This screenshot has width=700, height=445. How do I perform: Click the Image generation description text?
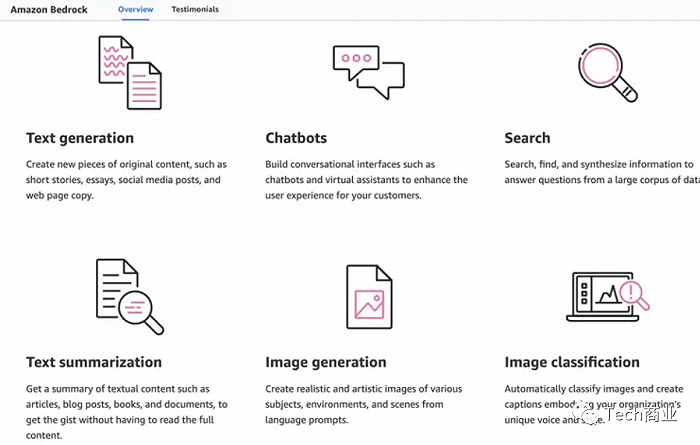pos(363,404)
